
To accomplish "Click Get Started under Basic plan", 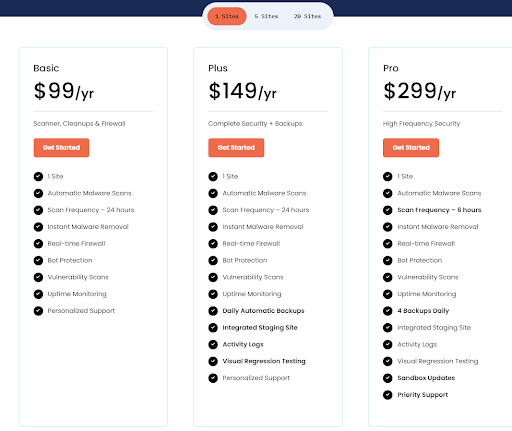I will (61, 148).
